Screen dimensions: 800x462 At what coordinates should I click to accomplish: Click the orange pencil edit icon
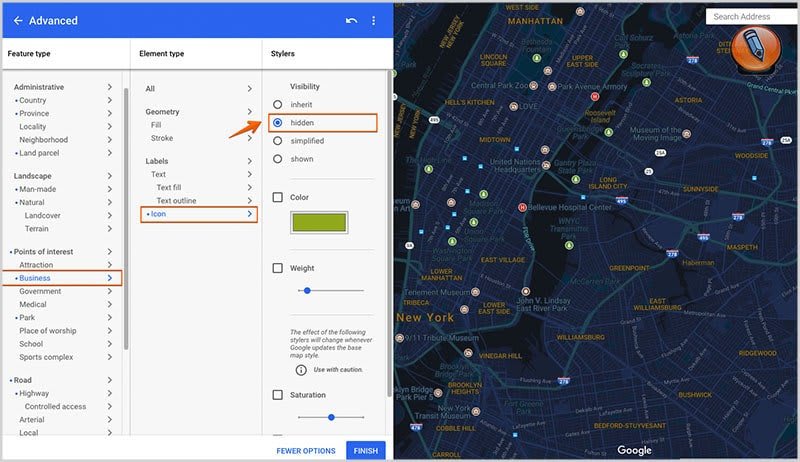pyautogui.click(x=756, y=47)
